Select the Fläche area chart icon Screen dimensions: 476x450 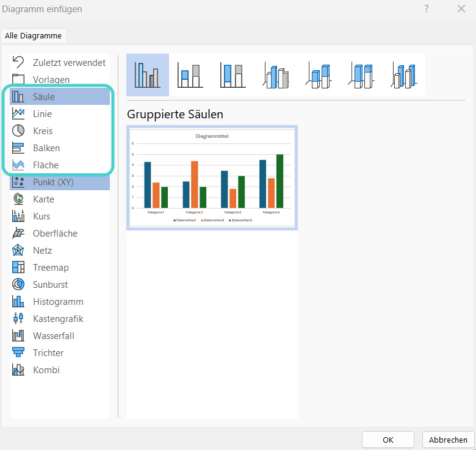tap(18, 165)
